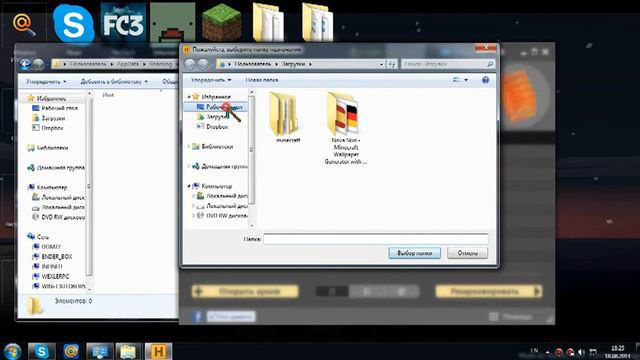This screenshot has width=640, height=360.
Task: Click the EN language indicator in the taskbar
Action: (534, 351)
